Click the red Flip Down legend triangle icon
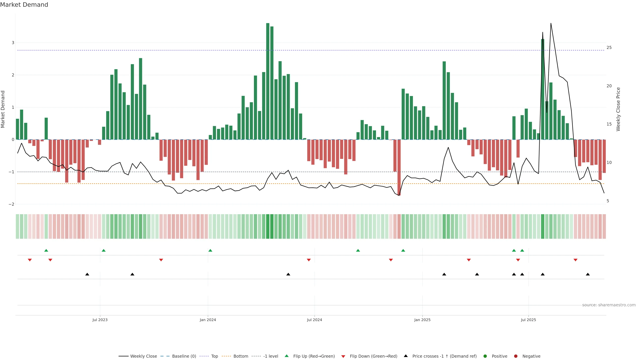Viewport: 644px width, 362px height. pos(343,356)
